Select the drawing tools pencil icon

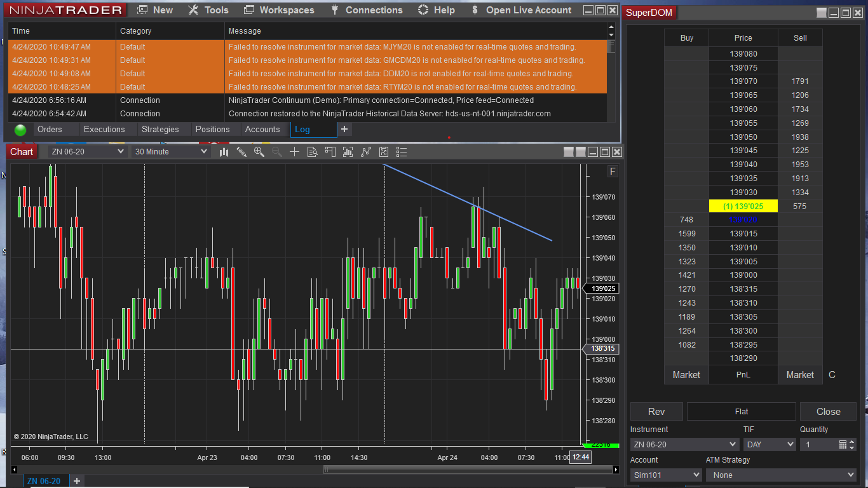[x=241, y=152]
